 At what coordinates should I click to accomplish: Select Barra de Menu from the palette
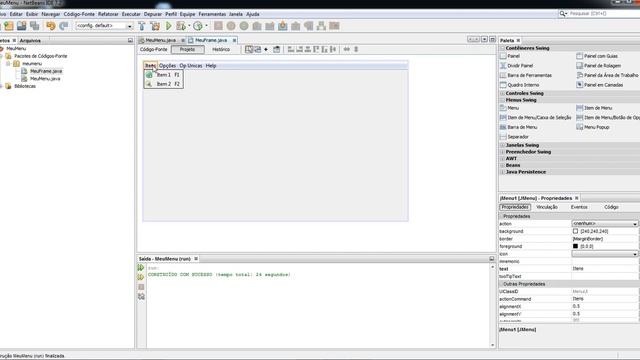[519, 127]
